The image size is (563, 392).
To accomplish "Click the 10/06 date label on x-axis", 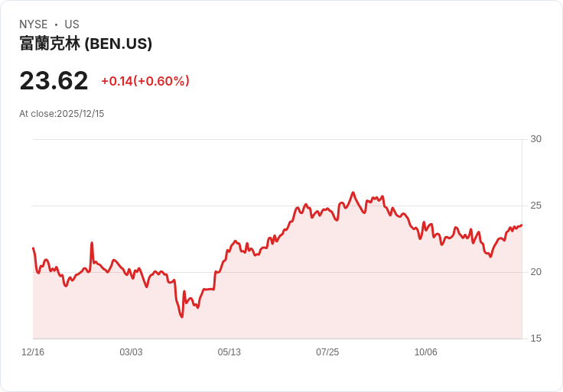I will click(426, 352).
